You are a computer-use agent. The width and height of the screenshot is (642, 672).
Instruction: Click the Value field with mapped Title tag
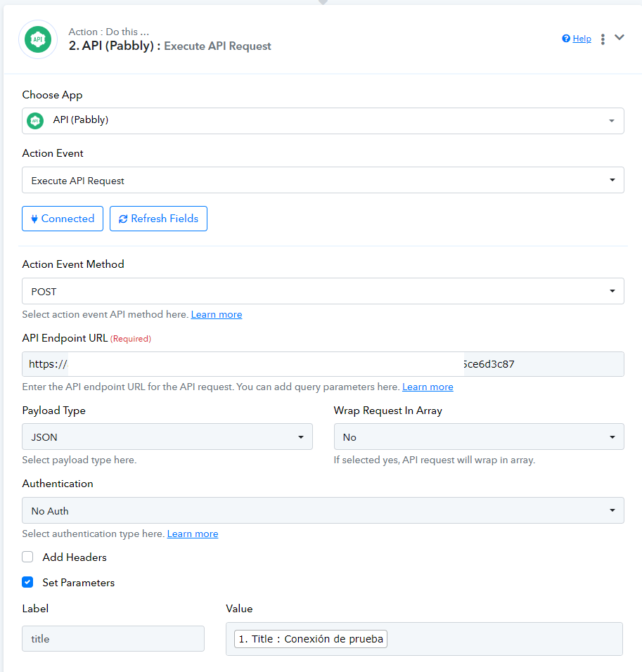tap(424, 639)
